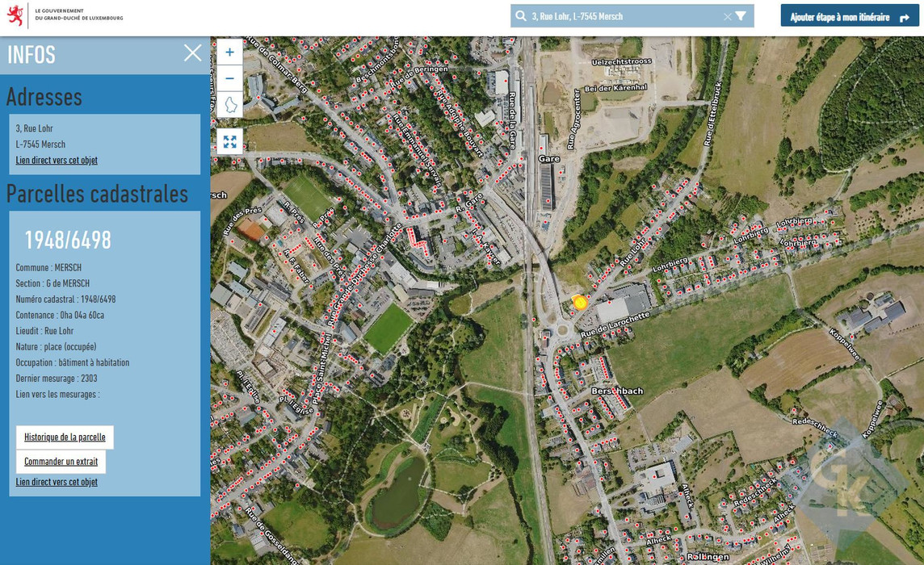Clear the address search field
The height and width of the screenshot is (565, 924).
(x=727, y=16)
